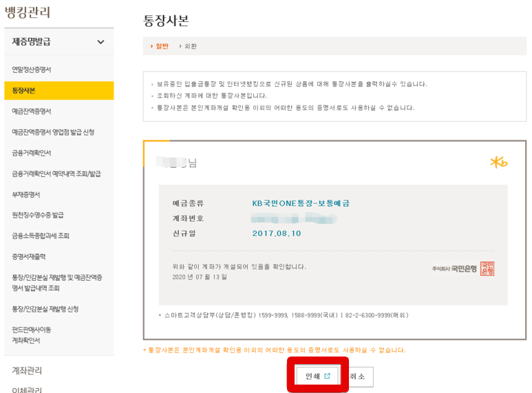Open 예금잔액증명서 영업점 발급 신청
532x393 pixels.
[53, 132]
